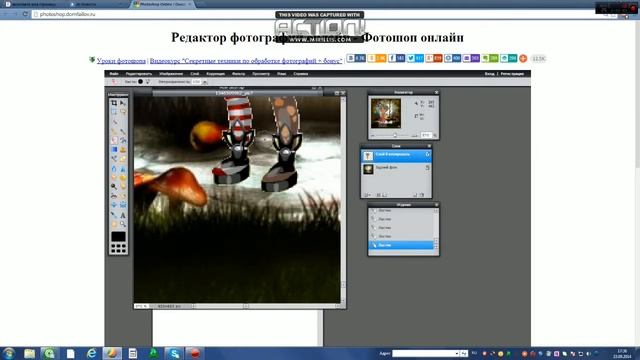Select the Magic Wand tool

pos(115,122)
